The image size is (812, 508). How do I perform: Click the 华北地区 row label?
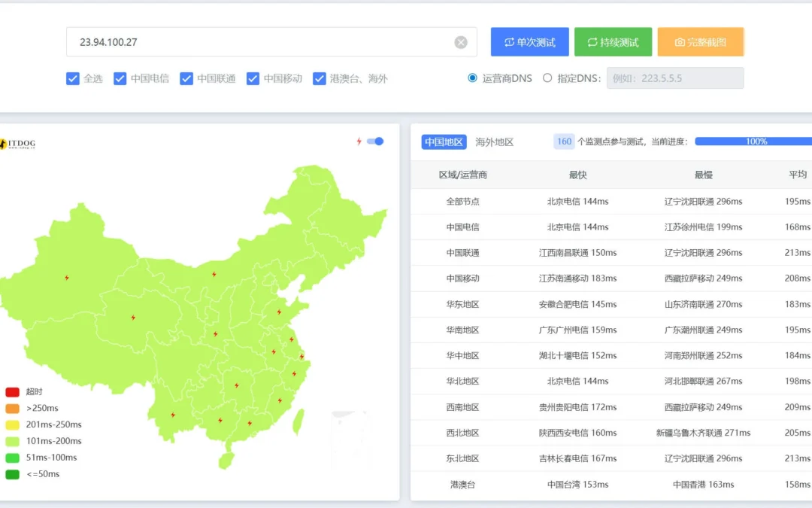point(462,382)
